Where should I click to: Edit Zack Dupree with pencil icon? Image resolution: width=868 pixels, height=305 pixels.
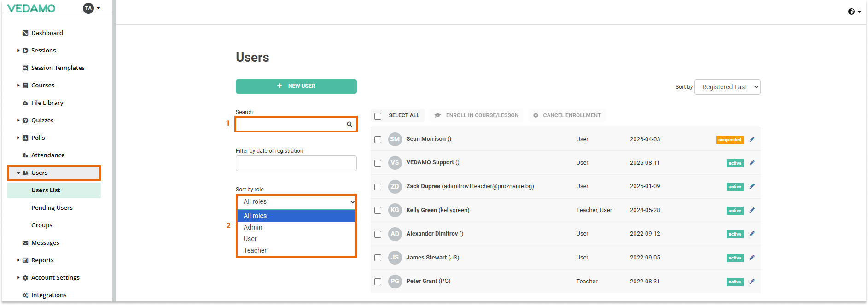[752, 186]
